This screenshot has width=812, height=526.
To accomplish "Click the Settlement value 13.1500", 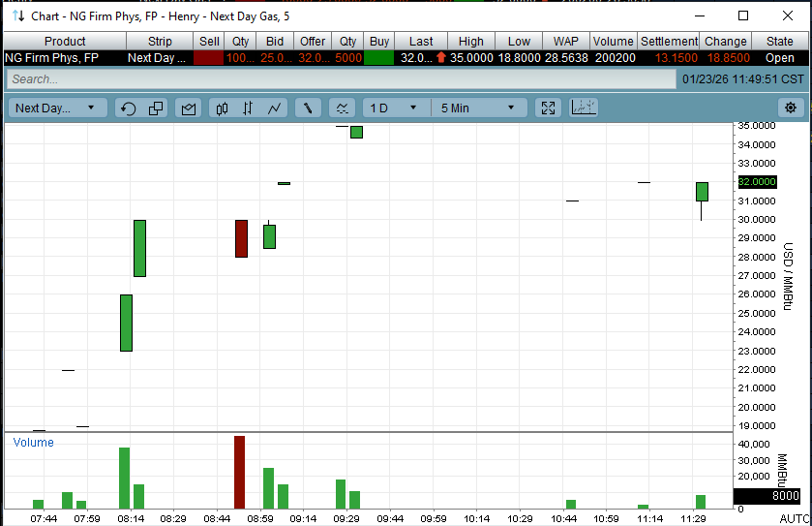I will click(x=676, y=57).
